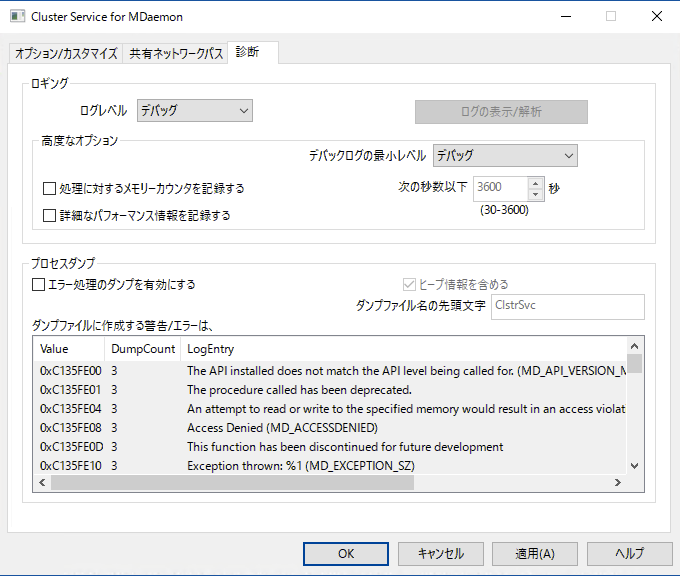The image size is (680, 576).
Task: Sort list by Value column header
Action: pyautogui.click(x=69, y=349)
